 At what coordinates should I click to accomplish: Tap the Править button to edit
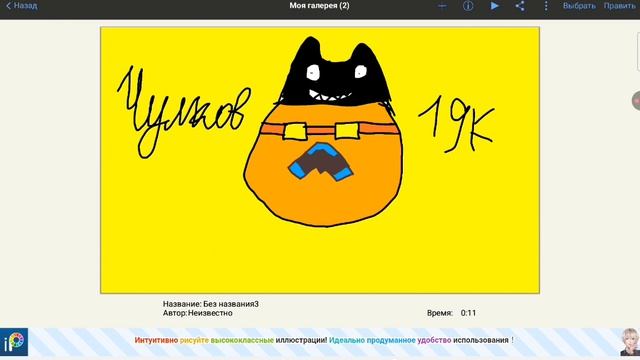(620, 6)
